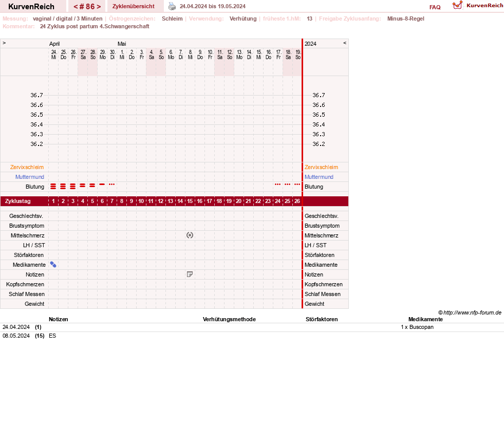This screenshot has width=504, height=442.
Task: Click the left Muttermund label link
Action: click(x=30, y=177)
